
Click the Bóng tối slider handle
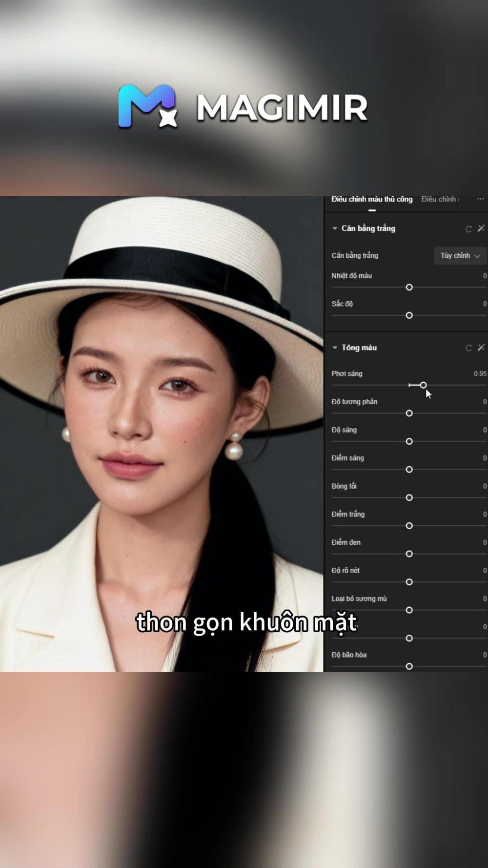[x=409, y=498]
